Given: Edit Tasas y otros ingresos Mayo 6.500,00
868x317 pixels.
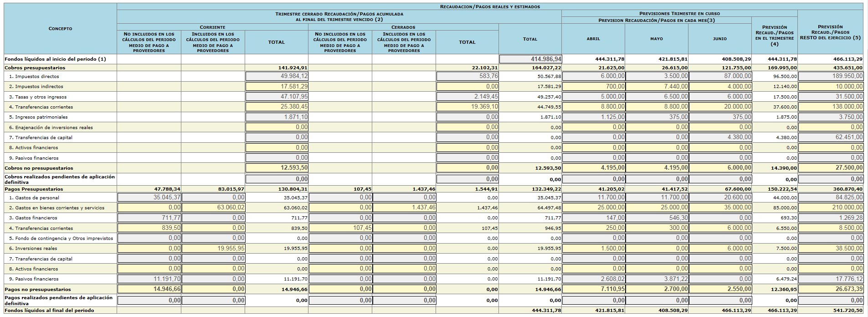Looking at the screenshot, I should (657, 97).
